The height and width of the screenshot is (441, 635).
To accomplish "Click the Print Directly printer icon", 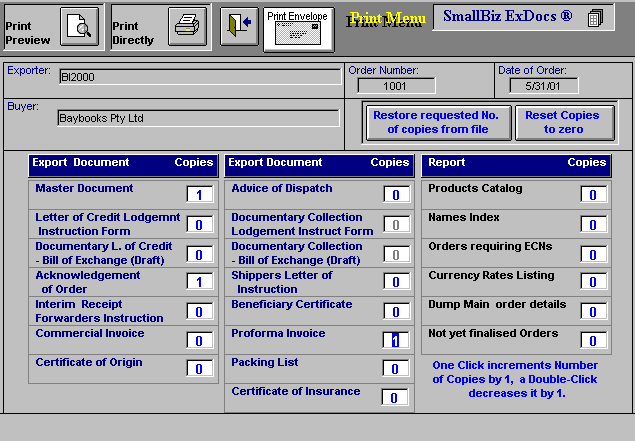I will pyautogui.click(x=186, y=27).
